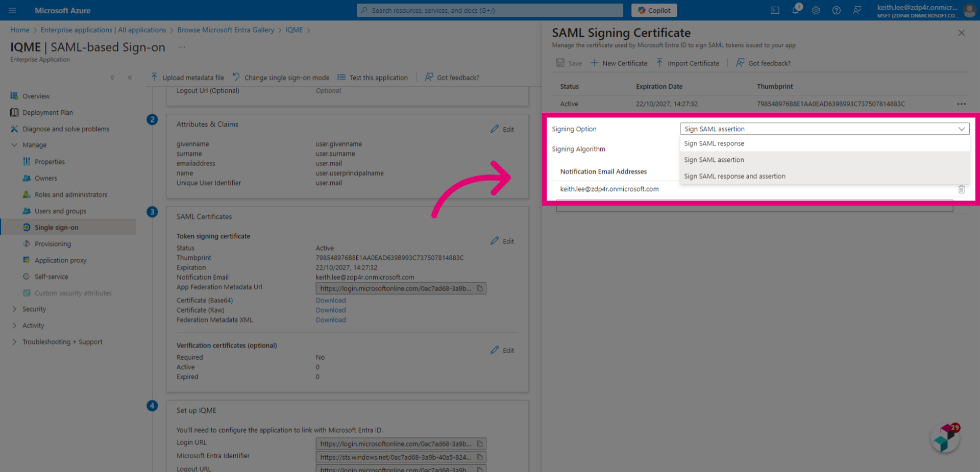Open Properties in sidebar

point(50,162)
